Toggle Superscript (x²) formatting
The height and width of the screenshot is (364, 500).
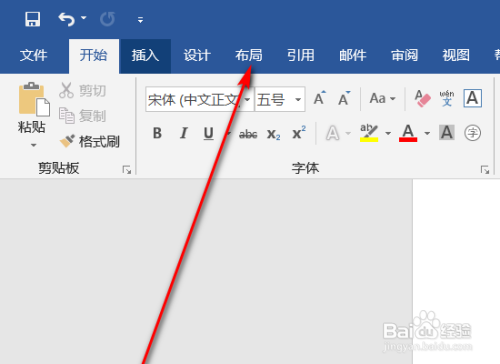[299, 133]
